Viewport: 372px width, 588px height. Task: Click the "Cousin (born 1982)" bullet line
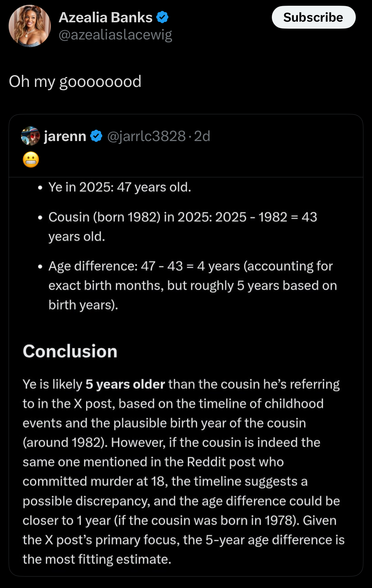[x=183, y=227]
